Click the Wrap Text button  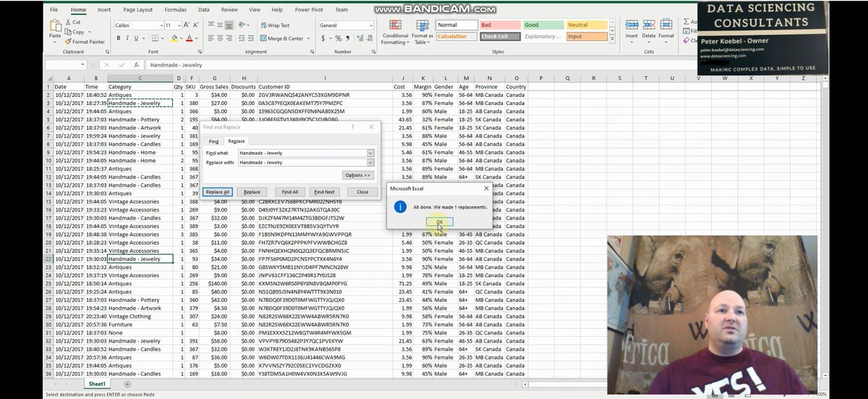point(274,25)
